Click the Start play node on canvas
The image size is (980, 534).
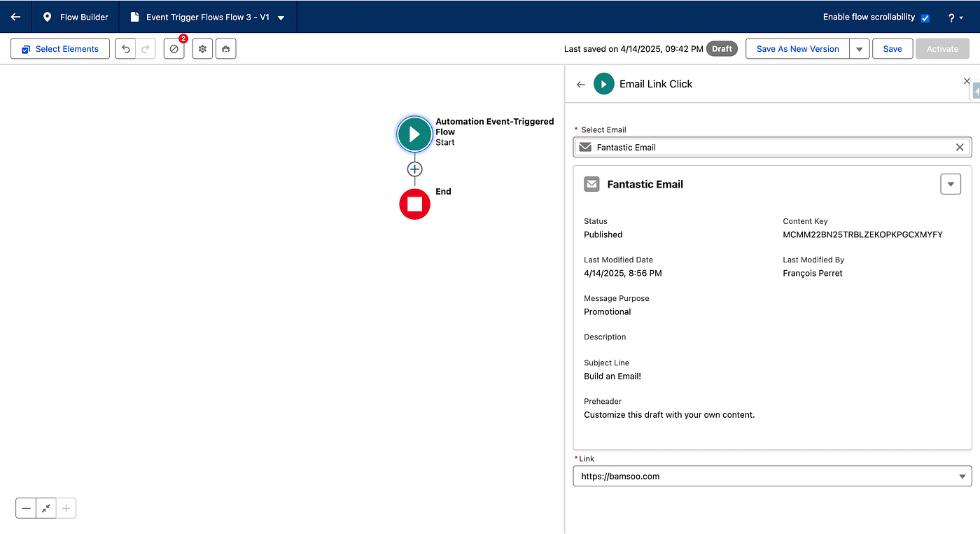[x=414, y=134]
